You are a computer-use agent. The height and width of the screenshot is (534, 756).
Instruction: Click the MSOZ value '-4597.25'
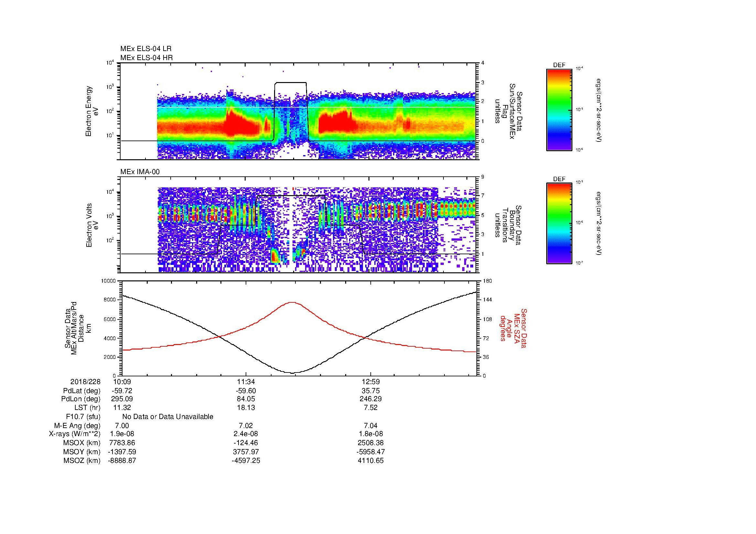click(246, 461)
